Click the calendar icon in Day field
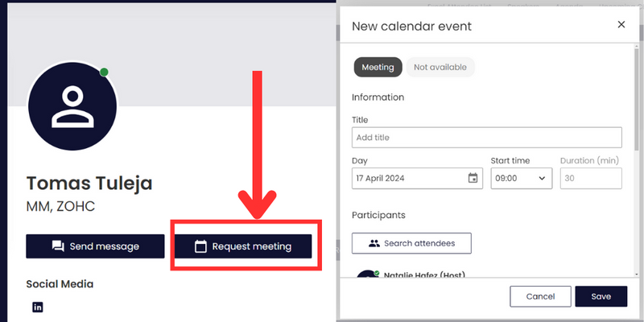This screenshot has width=644, height=322. 473,178
